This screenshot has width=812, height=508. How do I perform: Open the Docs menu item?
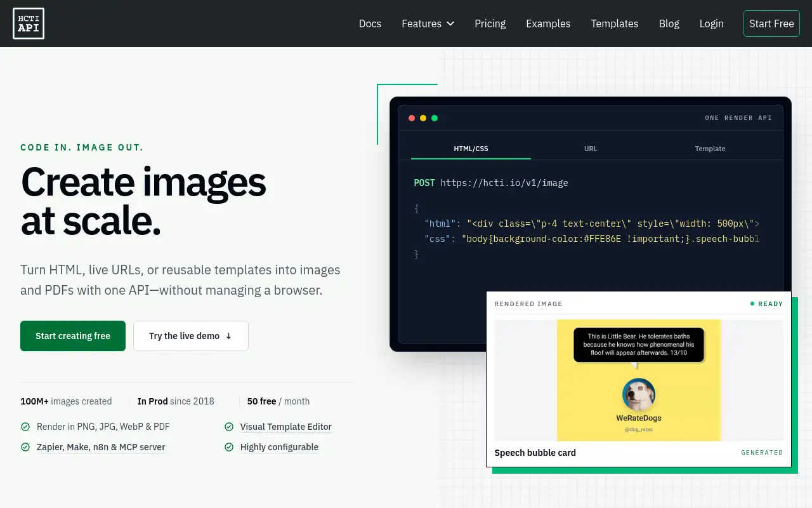[x=370, y=23]
